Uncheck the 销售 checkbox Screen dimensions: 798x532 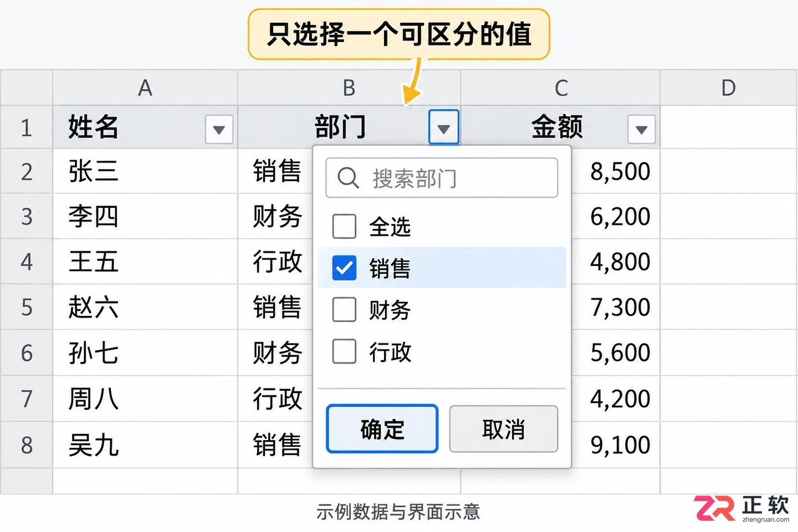tap(344, 268)
